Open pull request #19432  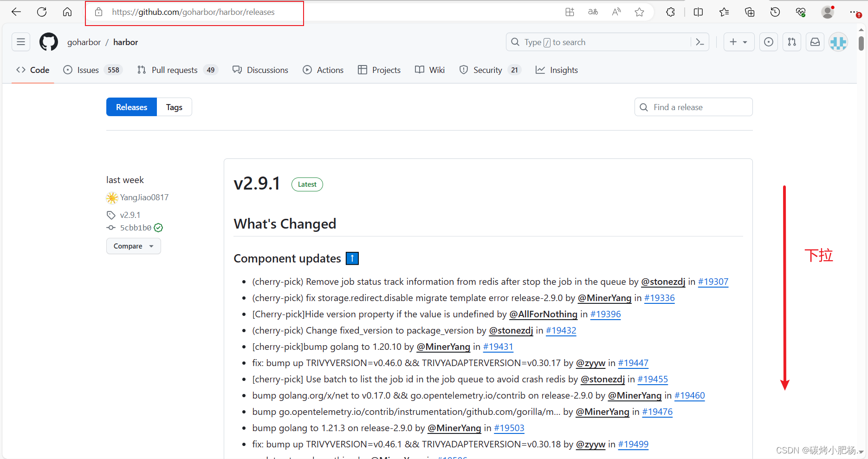pyautogui.click(x=561, y=330)
